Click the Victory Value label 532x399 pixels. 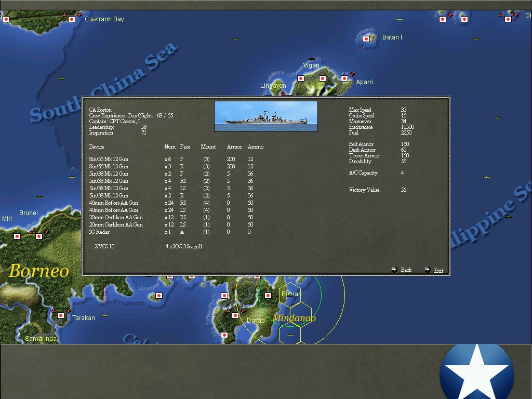point(365,190)
